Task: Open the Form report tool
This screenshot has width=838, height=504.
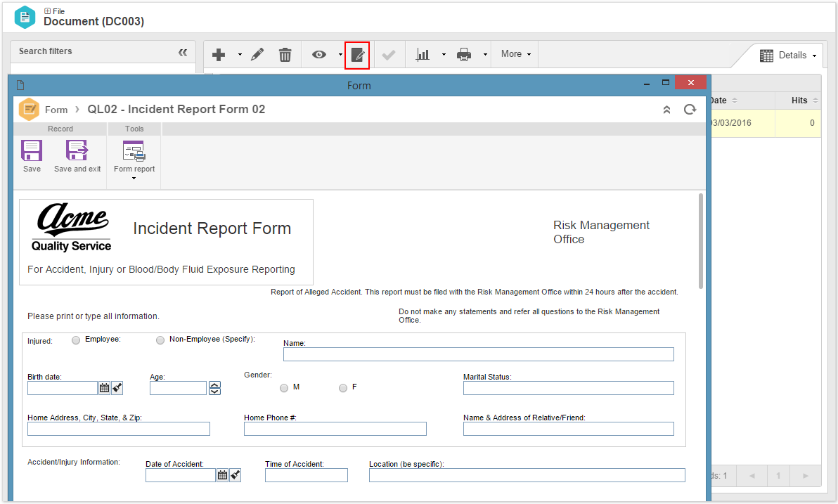Action: click(134, 160)
